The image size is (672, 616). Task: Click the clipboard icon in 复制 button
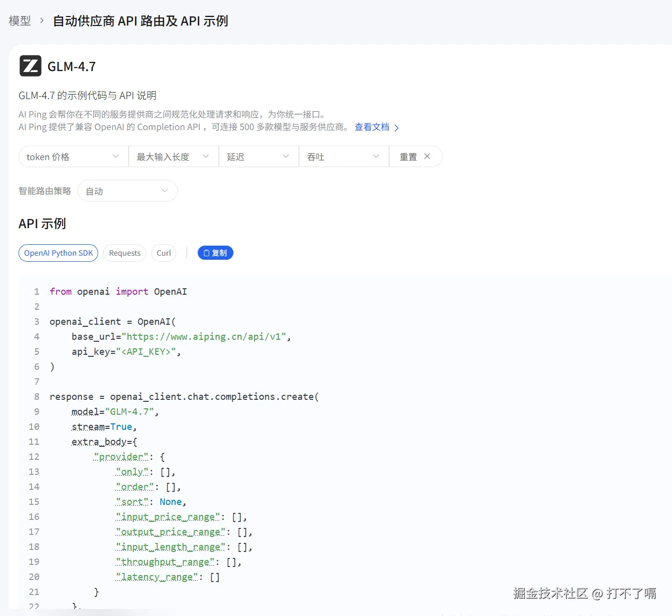point(206,253)
